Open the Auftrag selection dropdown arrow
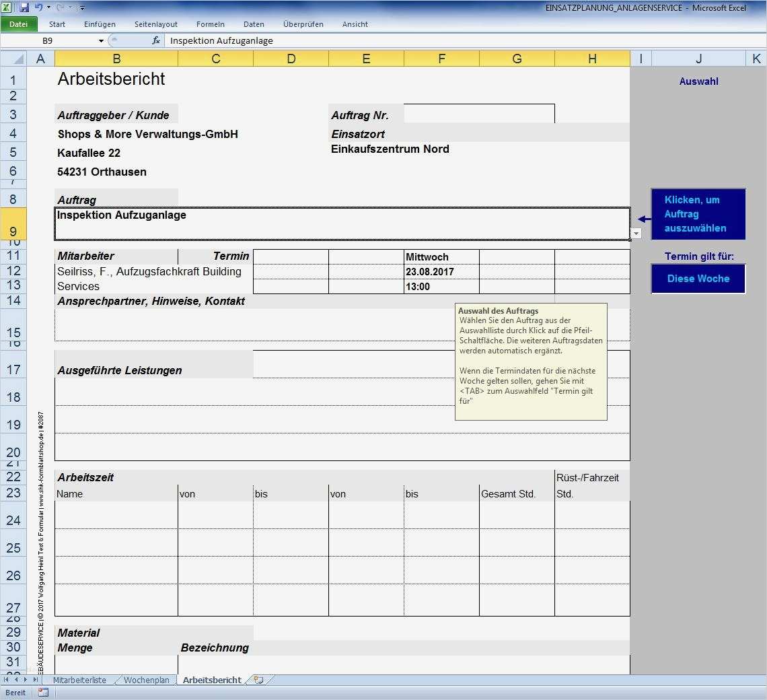 tap(635, 234)
